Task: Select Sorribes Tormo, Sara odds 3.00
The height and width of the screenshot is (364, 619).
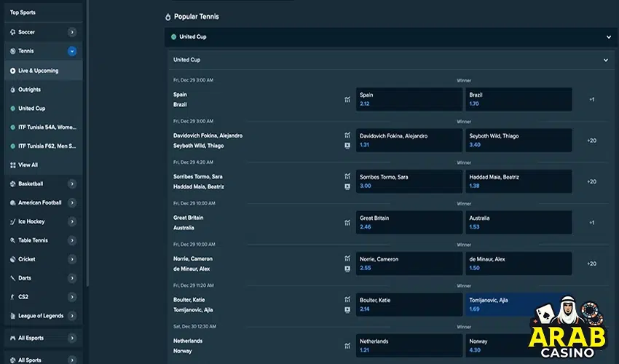Action: (x=409, y=181)
